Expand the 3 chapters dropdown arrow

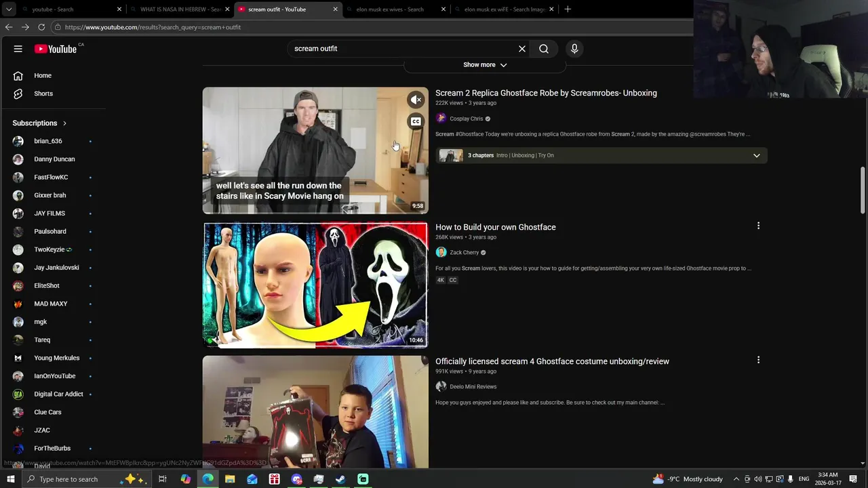click(757, 155)
